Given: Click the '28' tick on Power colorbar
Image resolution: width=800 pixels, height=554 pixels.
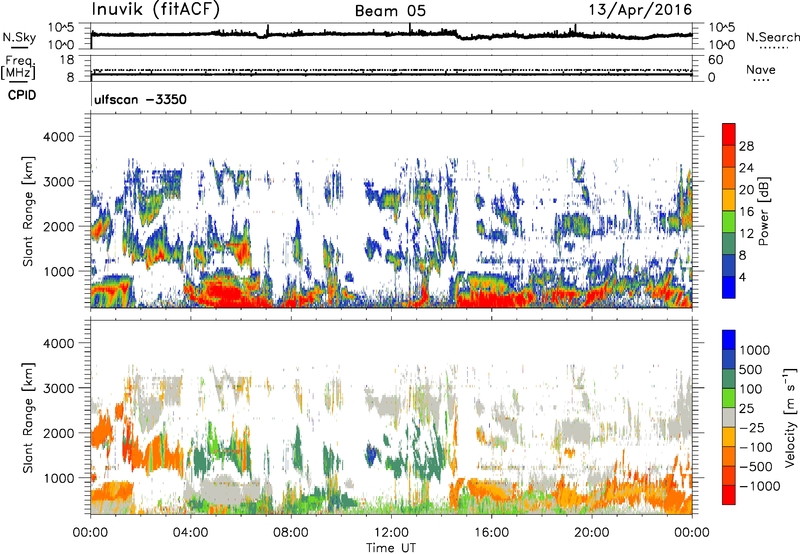Looking at the screenshot, I should 746,146.
